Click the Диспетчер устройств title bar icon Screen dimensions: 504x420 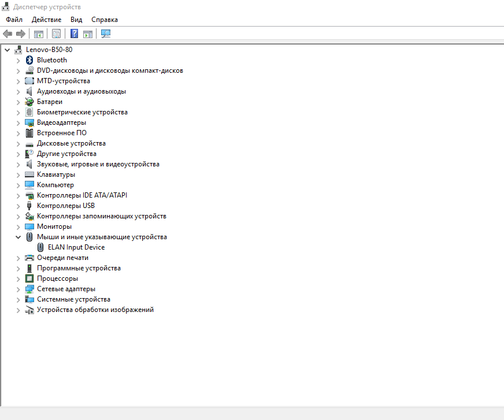pos(5,6)
